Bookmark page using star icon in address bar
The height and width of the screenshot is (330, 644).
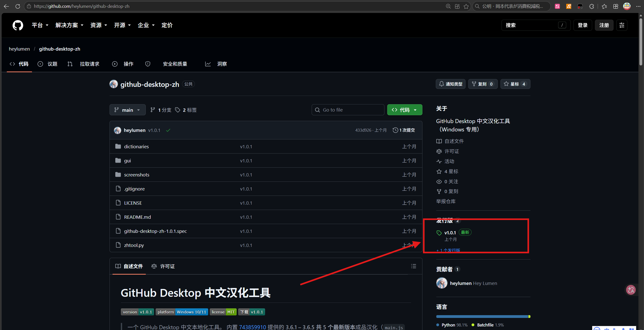point(466,6)
